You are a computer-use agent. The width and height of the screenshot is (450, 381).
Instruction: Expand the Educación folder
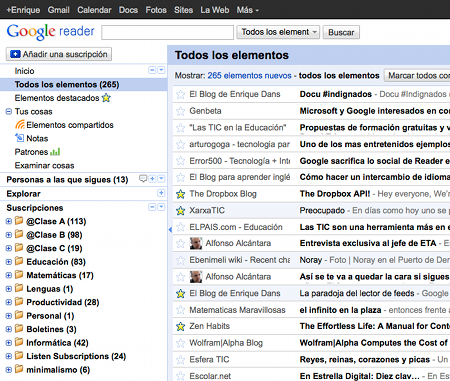9,262
